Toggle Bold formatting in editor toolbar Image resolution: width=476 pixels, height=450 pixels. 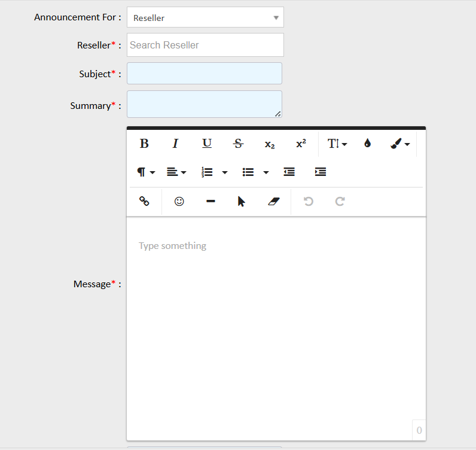pyautogui.click(x=144, y=144)
